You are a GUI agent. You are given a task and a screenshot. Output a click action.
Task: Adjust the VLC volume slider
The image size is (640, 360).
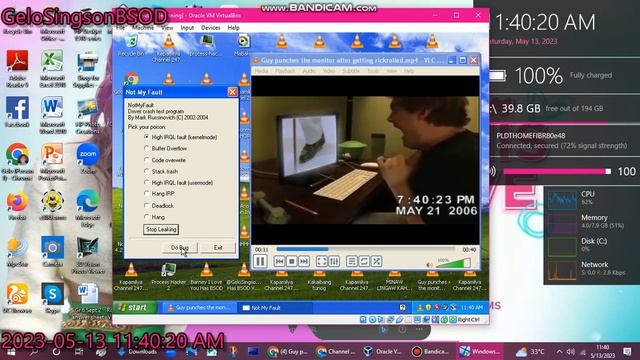click(453, 263)
